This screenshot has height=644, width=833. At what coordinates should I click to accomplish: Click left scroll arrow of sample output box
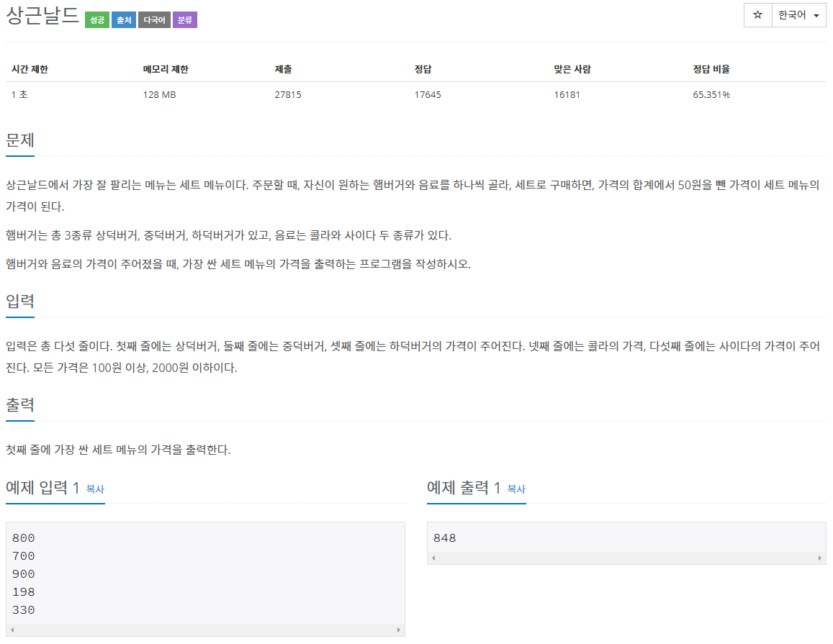click(x=433, y=558)
